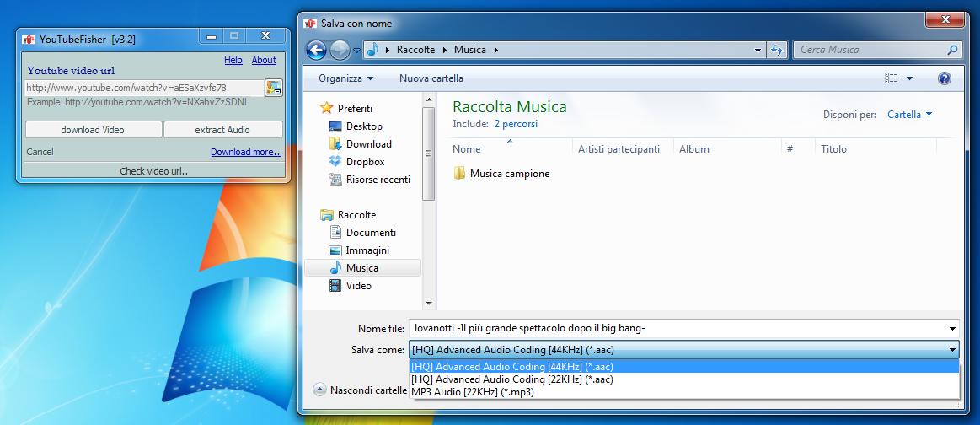Open the 2 percorsi link
This screenshot has height=425, width=980.
tap(516, 124)
